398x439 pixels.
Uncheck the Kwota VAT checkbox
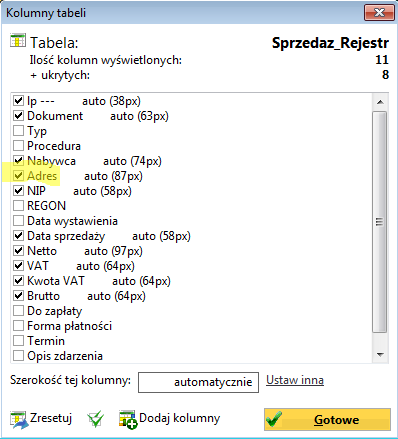pos(18,281)
